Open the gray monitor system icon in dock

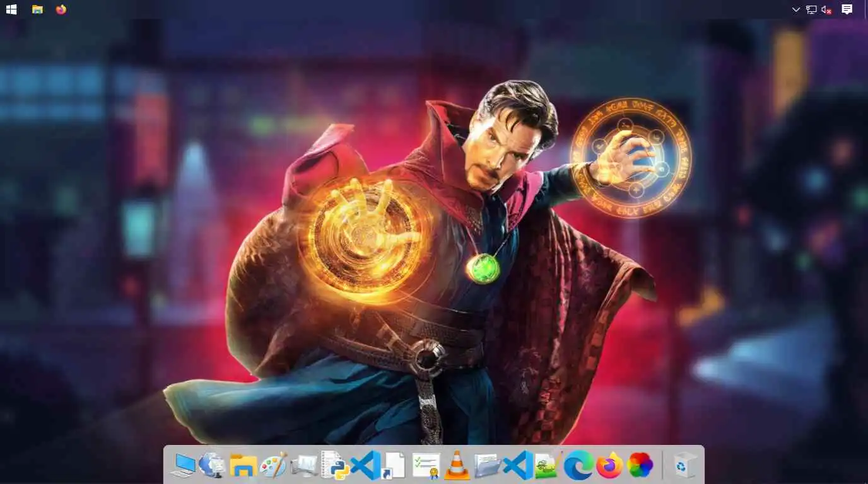tap(303, 466)
